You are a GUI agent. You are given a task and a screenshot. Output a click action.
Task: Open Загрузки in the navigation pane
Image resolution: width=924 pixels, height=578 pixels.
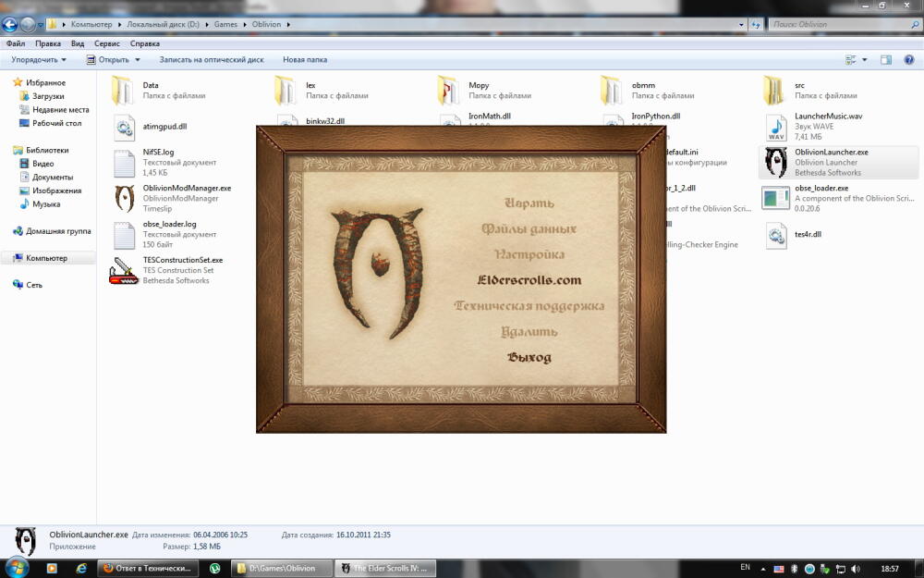(x=48, y=96)
